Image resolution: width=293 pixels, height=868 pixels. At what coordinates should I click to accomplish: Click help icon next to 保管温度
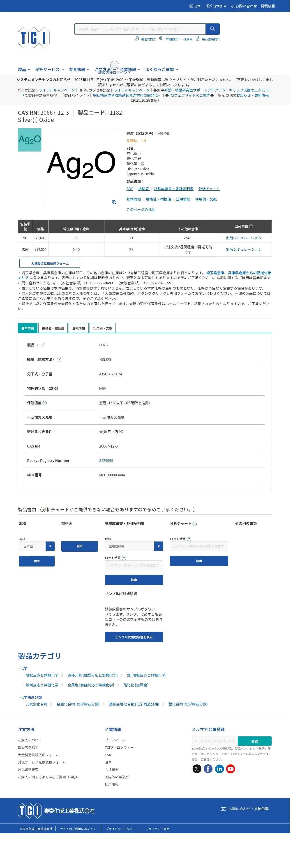pyautogui.click(x=45, y=403)
